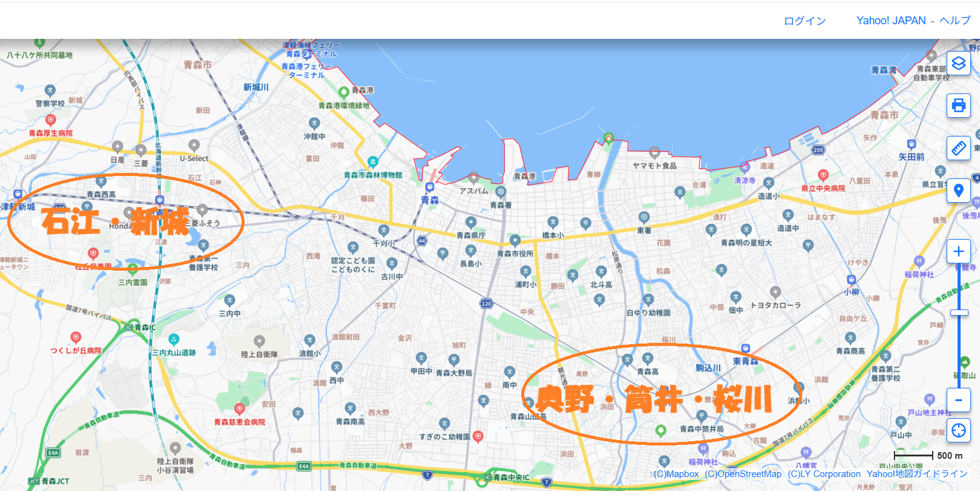The image size is (980, 491).
Task: Click the 三内丸山遺跡 landmark icon
Action: (x=174, y=339)
